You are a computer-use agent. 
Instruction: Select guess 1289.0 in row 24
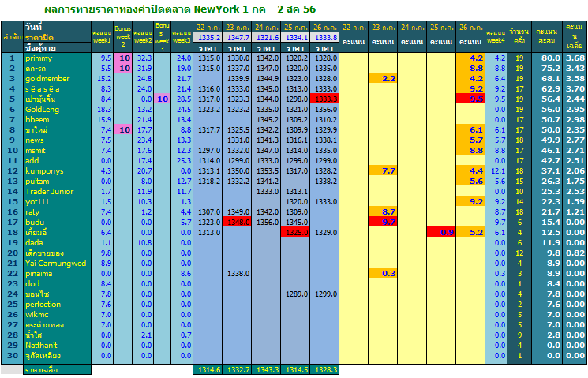point(297,294)
